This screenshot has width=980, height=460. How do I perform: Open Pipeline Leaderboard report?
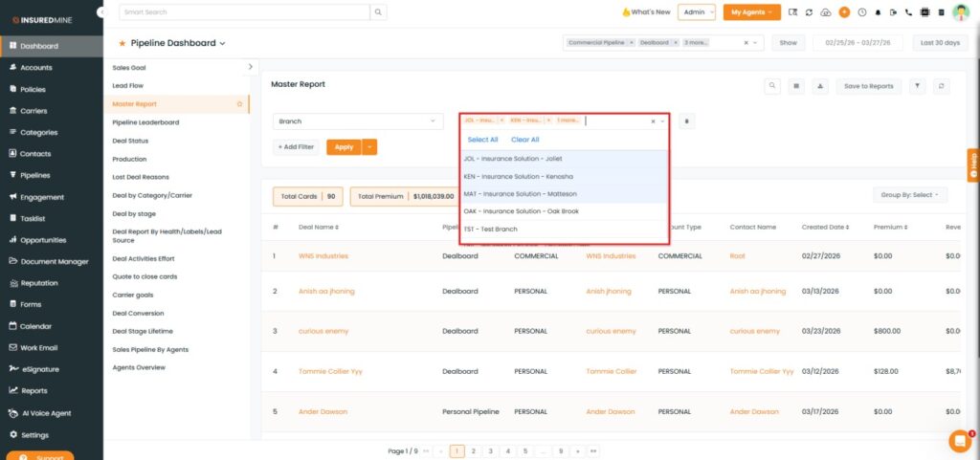tap(145, 122)
